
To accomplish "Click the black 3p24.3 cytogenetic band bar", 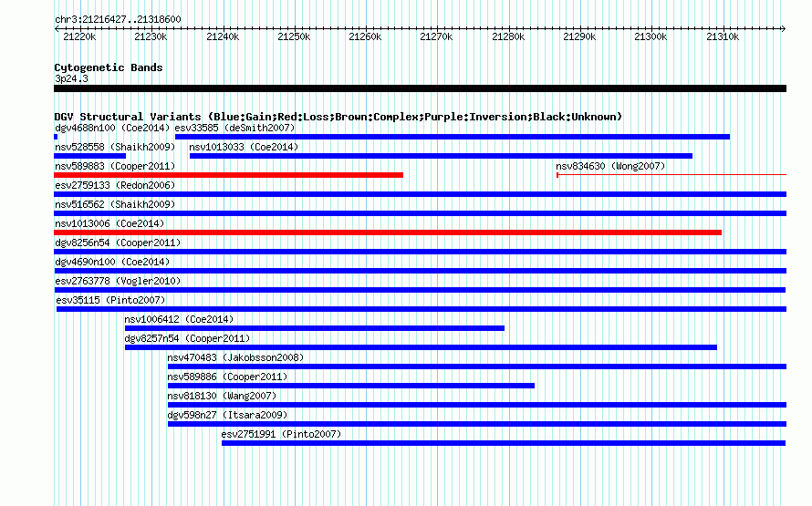I will pyautogui.click(x=420, y=88).
